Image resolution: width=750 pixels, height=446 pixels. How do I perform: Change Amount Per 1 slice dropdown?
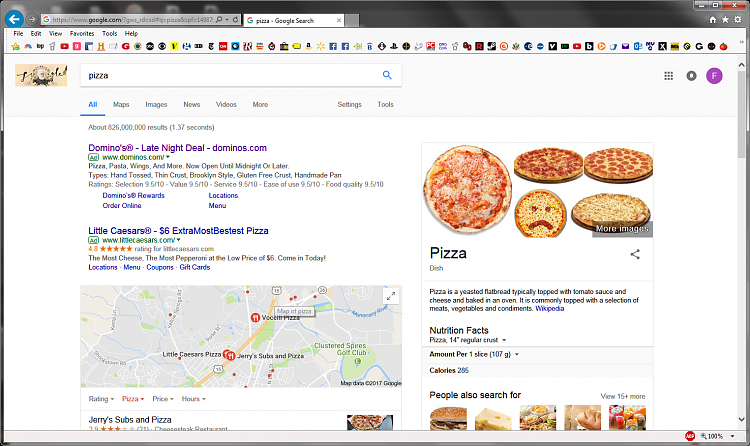point(474,354)
